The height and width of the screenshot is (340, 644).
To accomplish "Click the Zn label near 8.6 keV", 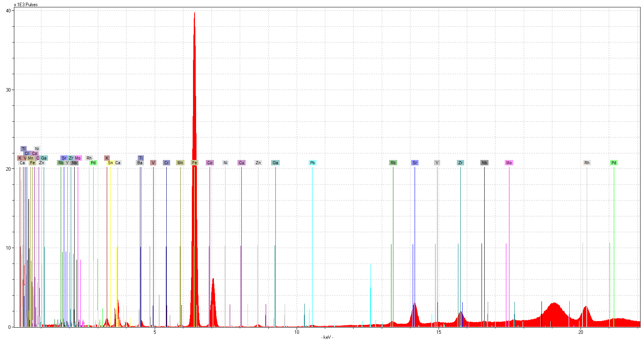I will pos(258,163).
